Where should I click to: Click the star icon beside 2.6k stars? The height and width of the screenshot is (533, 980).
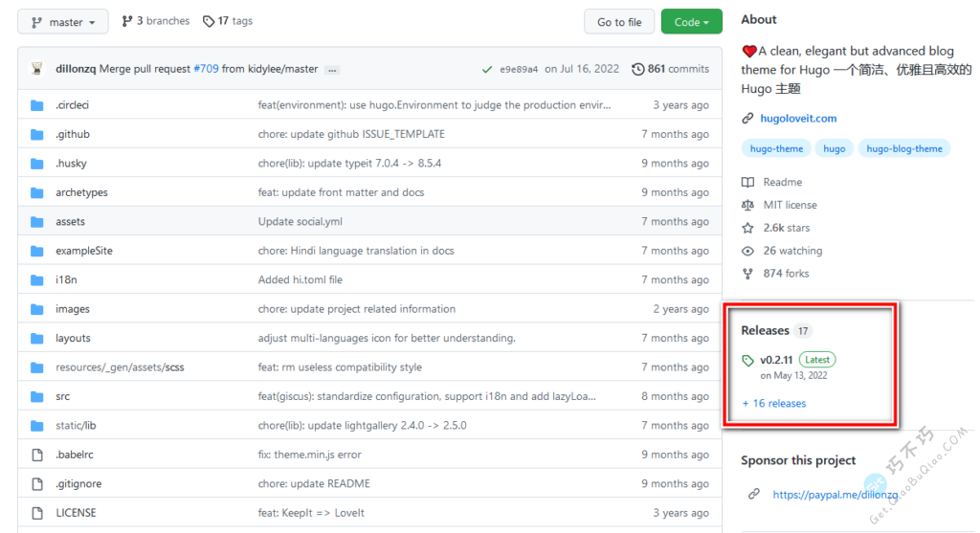(747, 229)
